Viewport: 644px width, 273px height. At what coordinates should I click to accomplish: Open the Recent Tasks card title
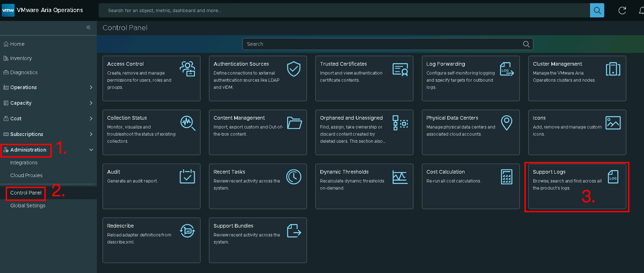click(229, 172)
